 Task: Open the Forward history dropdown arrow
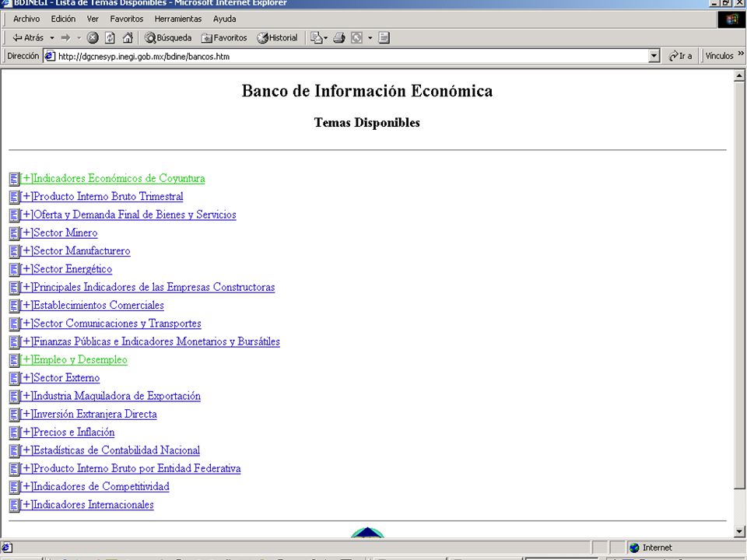pyautogui.click(x=79, y=37)
